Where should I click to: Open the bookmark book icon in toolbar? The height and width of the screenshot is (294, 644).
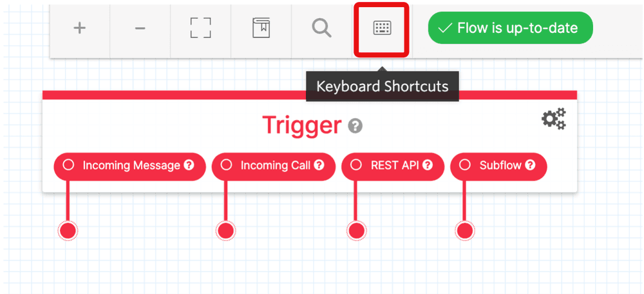(x=261, y=28)
